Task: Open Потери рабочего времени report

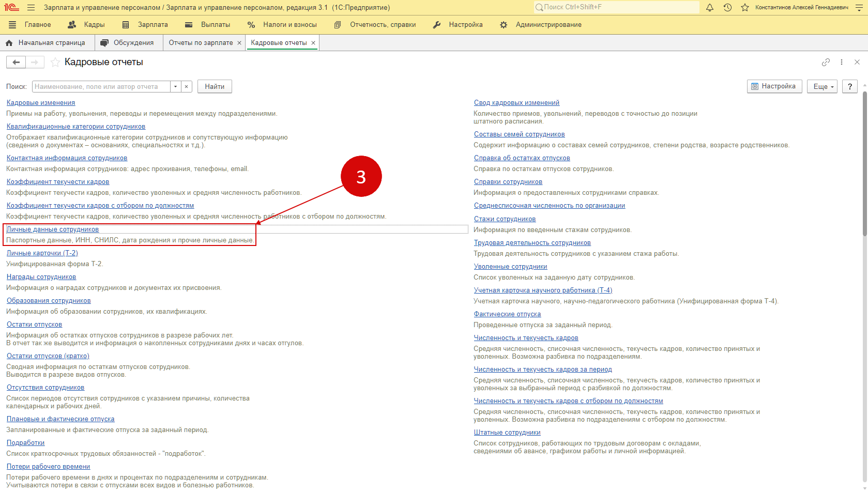Action: 48,467
